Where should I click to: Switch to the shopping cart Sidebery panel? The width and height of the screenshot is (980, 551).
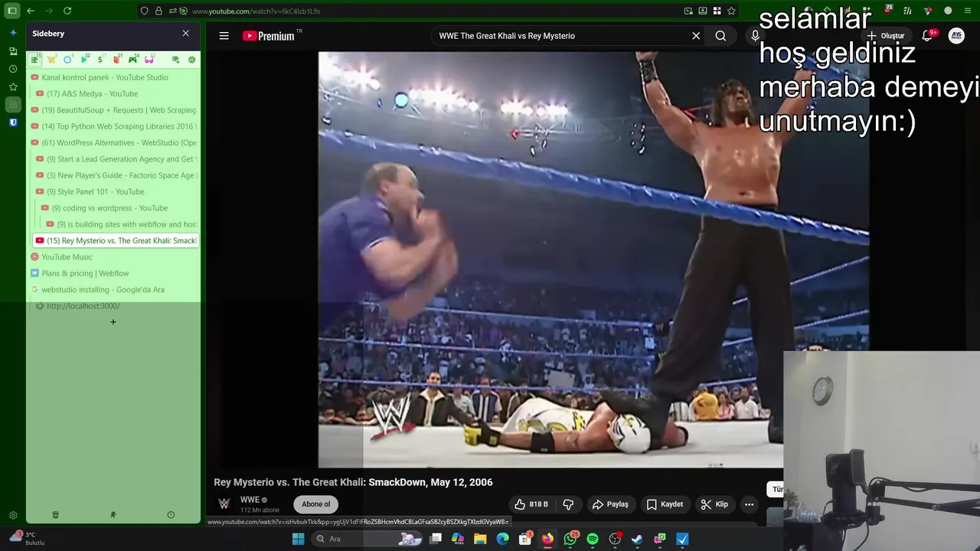tap(51, 59)
